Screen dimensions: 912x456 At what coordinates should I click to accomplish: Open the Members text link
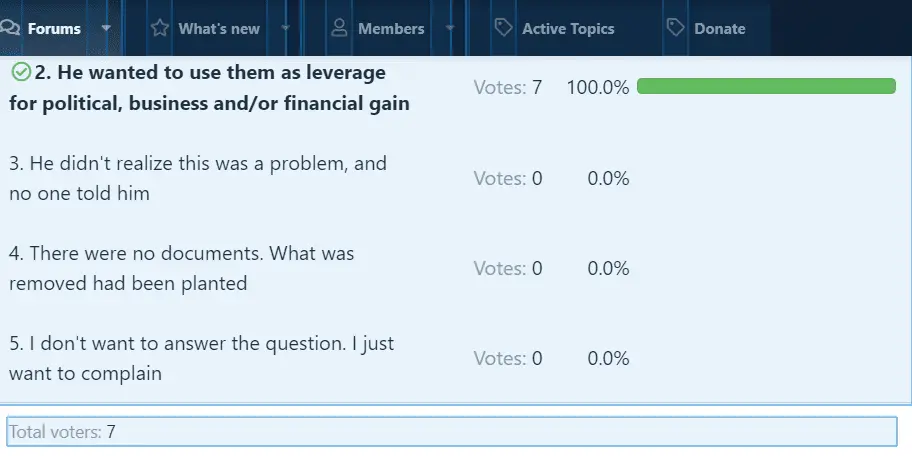[391, 28]
